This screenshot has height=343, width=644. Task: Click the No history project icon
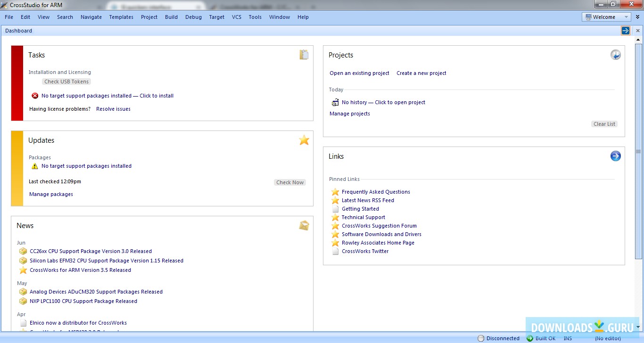tap(335, 102)
